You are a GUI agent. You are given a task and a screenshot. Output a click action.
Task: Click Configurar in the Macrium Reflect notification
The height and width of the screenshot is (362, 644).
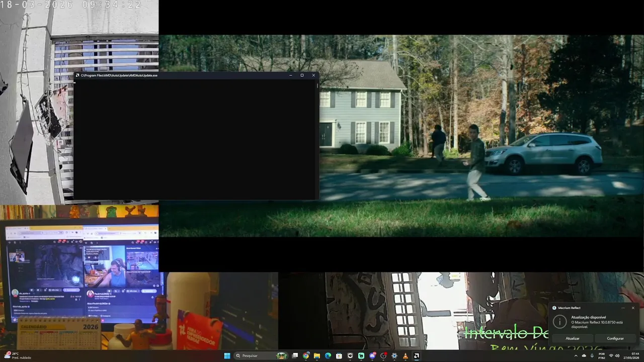click(615, 338)
